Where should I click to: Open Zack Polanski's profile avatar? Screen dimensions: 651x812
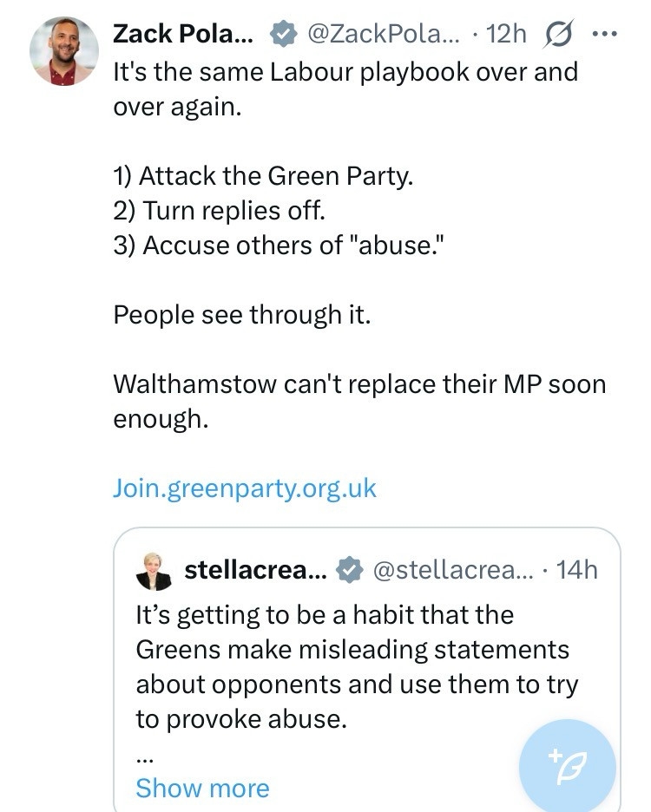tap(64, 50)
